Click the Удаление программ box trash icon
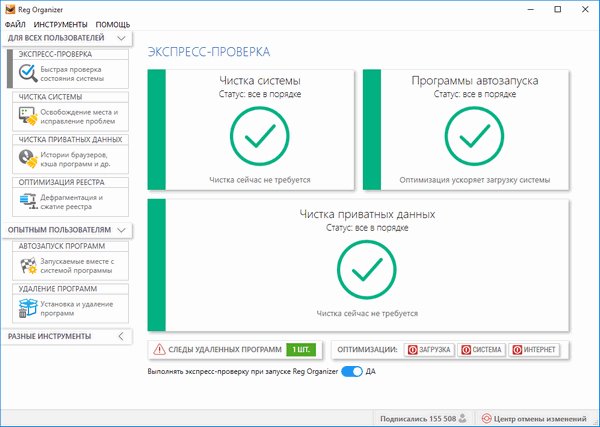 28,308
